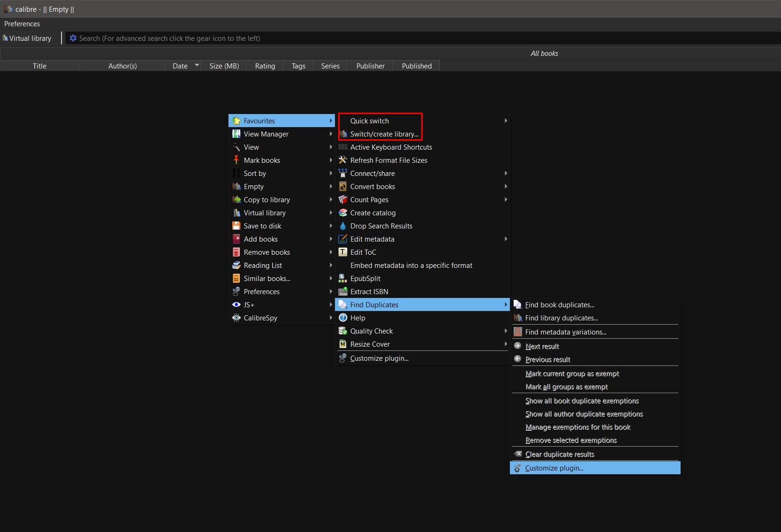Click the Save to disk icon
This screenshot has width=781, height=532.
236,226
